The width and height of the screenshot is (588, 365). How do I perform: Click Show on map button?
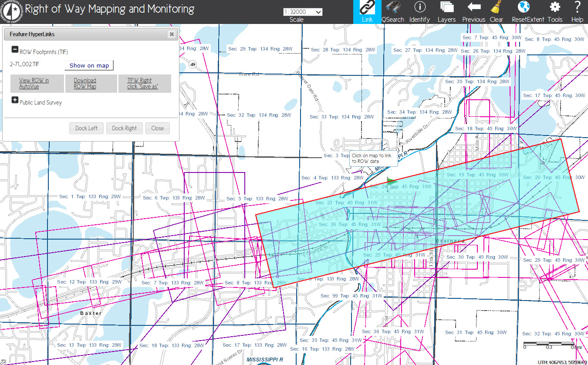(89, 65)
